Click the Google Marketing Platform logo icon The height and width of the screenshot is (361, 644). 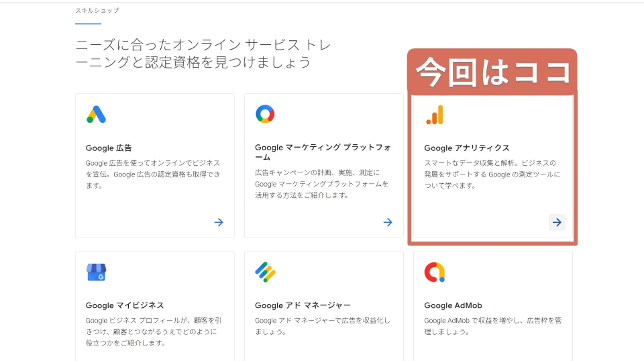point(265,114)
